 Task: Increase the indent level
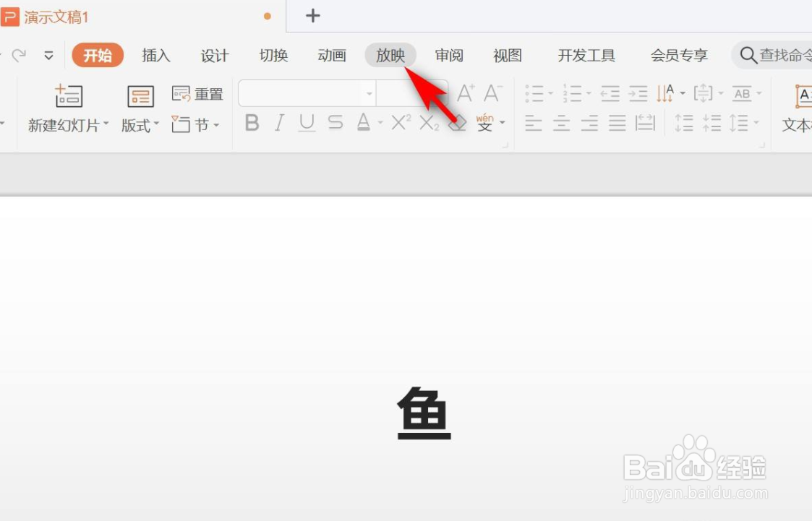coord(638,94)
